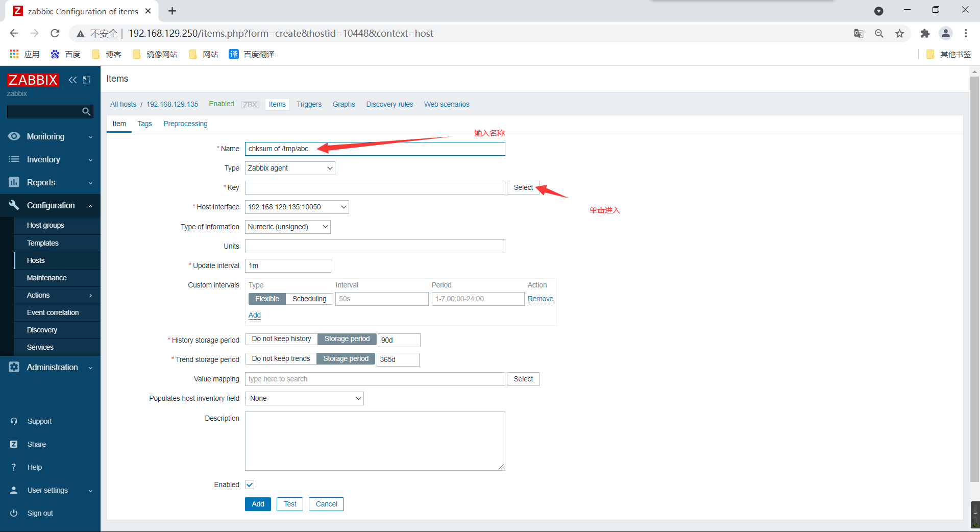Click the translate page icon in address bar
980x532 pixels.
click(859, 33)
